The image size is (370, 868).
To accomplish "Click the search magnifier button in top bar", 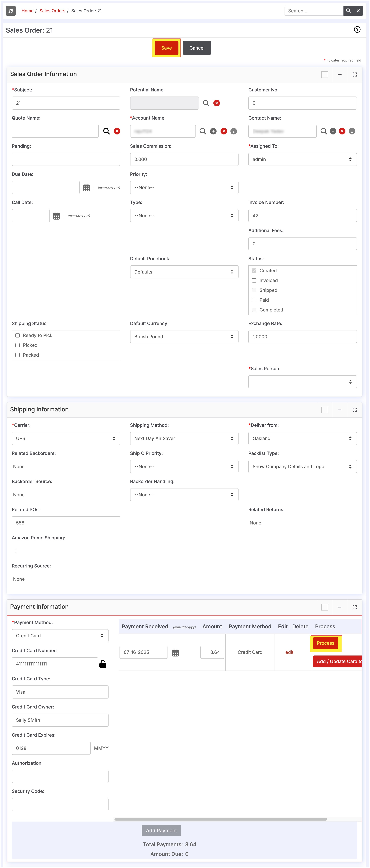I will tap(348, 11).
